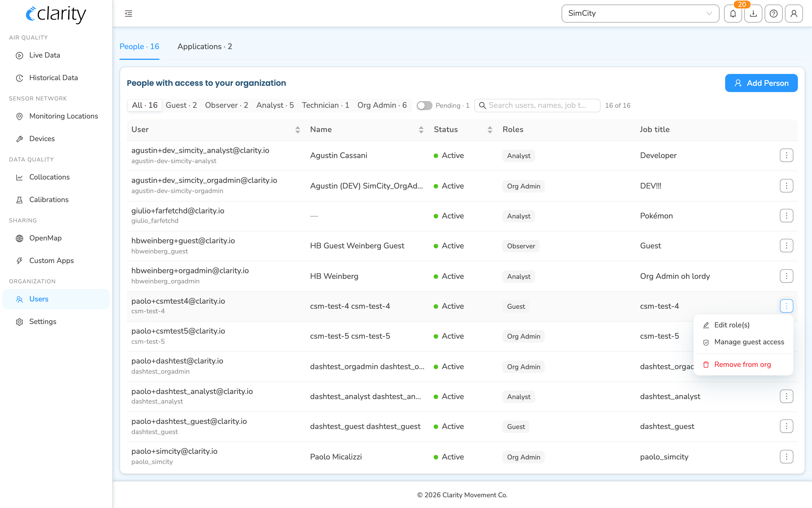The image size is (812, 508).
Task: Switch to the Applications tab
Action: [x=205, y=46]
